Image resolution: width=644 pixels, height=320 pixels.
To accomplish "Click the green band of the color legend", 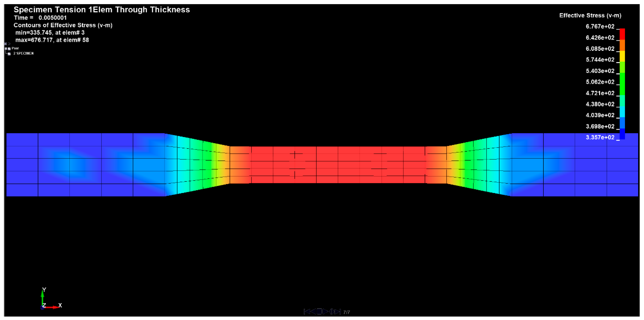I will pyautogui.click(x=622, y=84).
